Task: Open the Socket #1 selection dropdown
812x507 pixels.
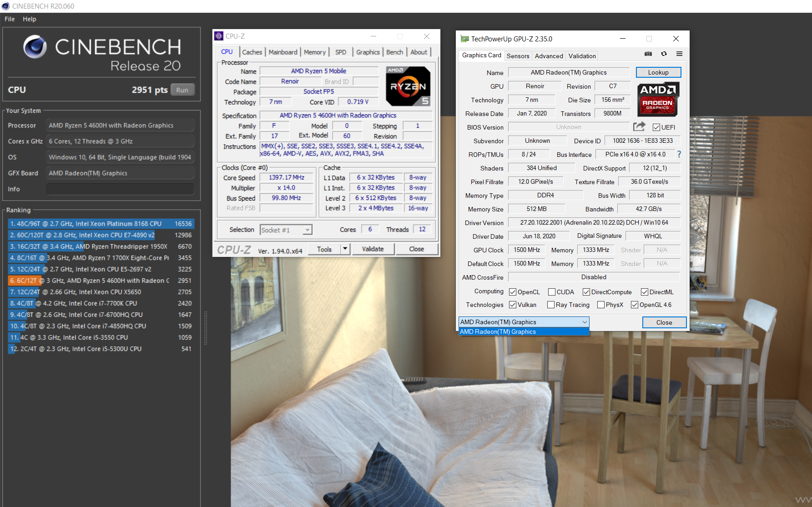Action: click(286, 230)
